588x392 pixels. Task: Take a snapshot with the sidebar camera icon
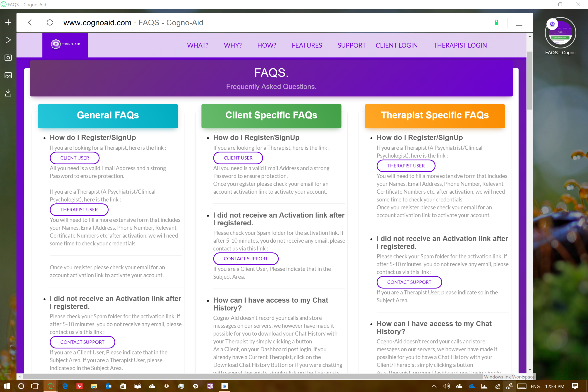click(8, 58)
